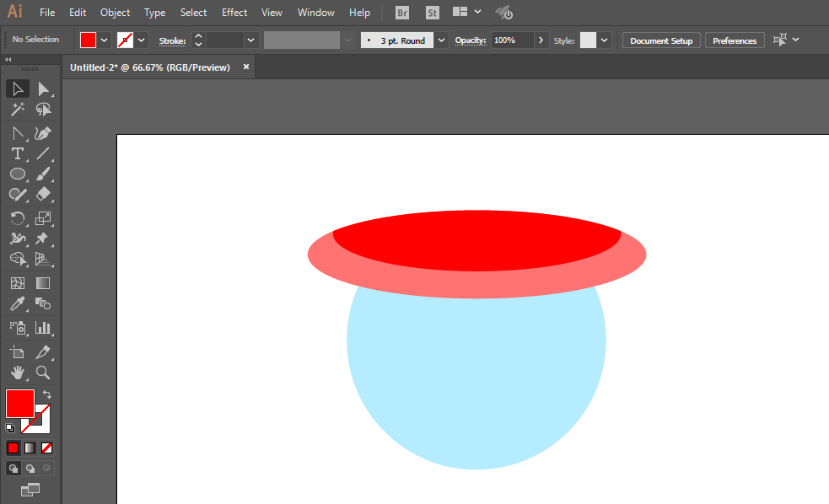Pick the Eyedropper tool
829x504 pixels.
[x=18, y=303]
